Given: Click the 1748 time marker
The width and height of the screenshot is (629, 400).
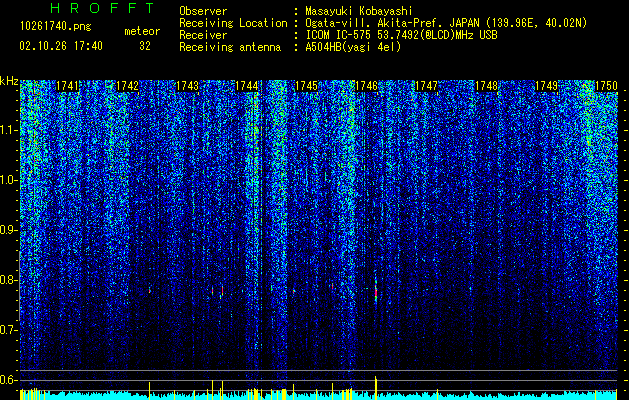Looking at the screenshot, I should (x=486, y=86).
